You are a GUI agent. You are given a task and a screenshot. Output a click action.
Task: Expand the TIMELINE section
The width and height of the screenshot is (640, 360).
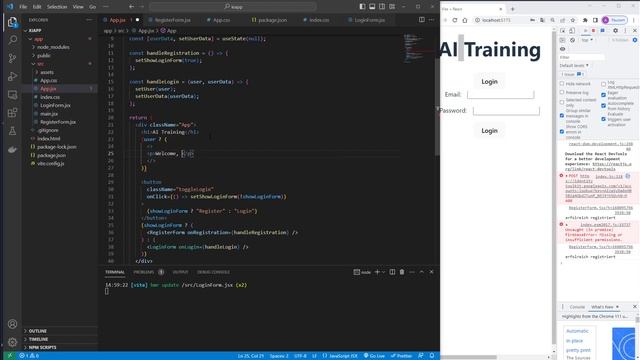[38, 339]
